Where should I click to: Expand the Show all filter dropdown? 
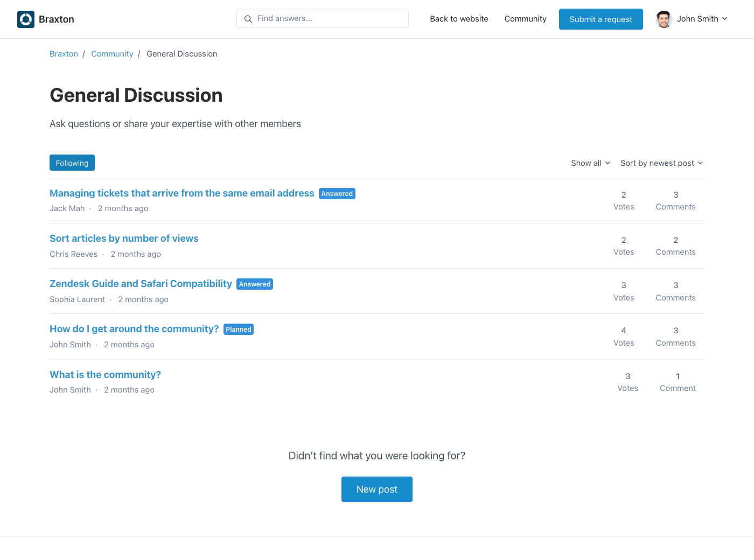click(590, 163)
